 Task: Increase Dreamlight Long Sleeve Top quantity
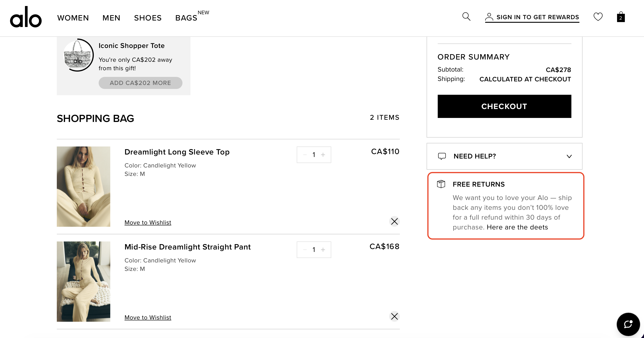(323, 155)
